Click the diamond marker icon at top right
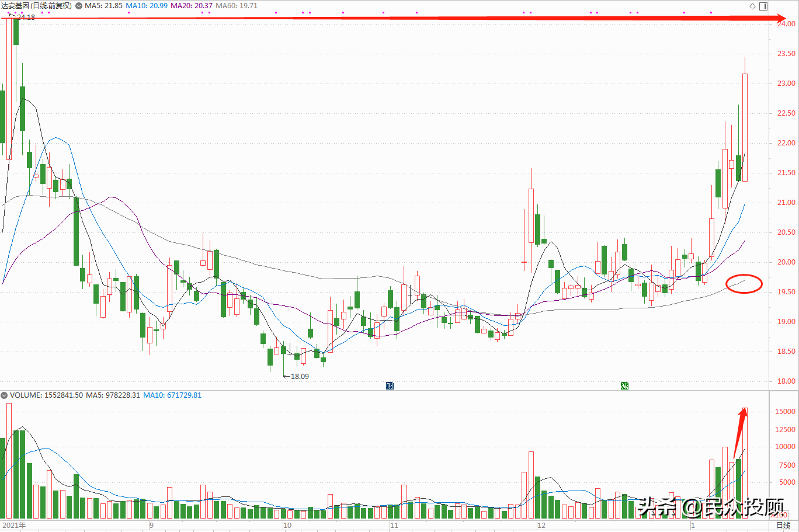This screenshot has width=799, height=532. click(x=753, y=6)
